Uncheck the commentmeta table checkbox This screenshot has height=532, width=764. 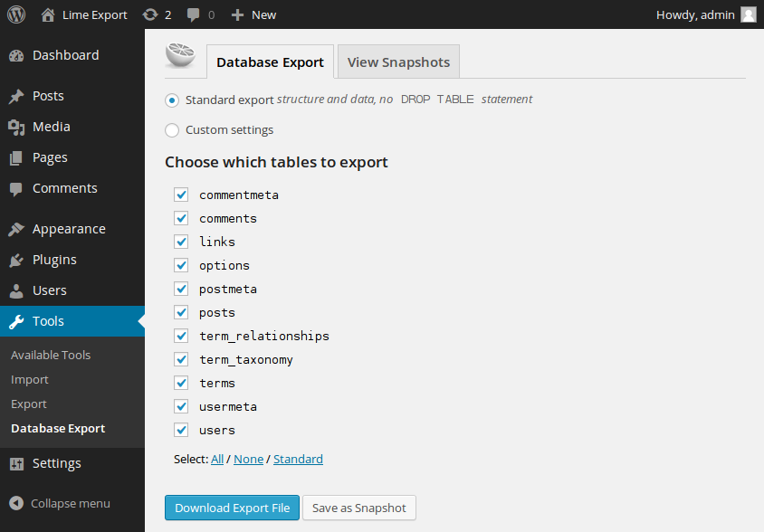click(x=181, y=195)
